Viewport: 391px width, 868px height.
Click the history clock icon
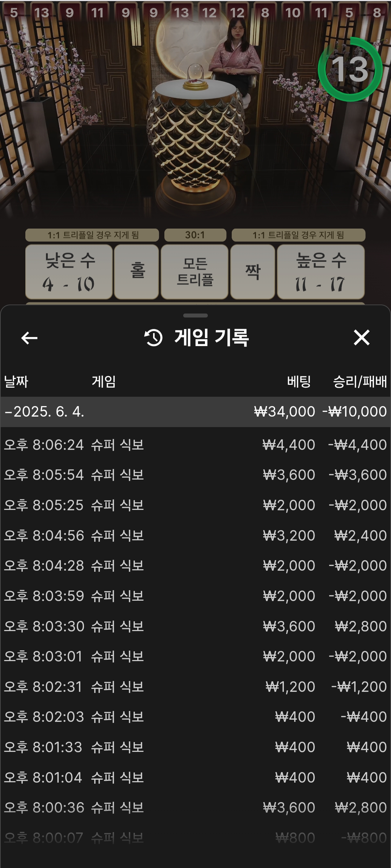[x=154, y=338]
